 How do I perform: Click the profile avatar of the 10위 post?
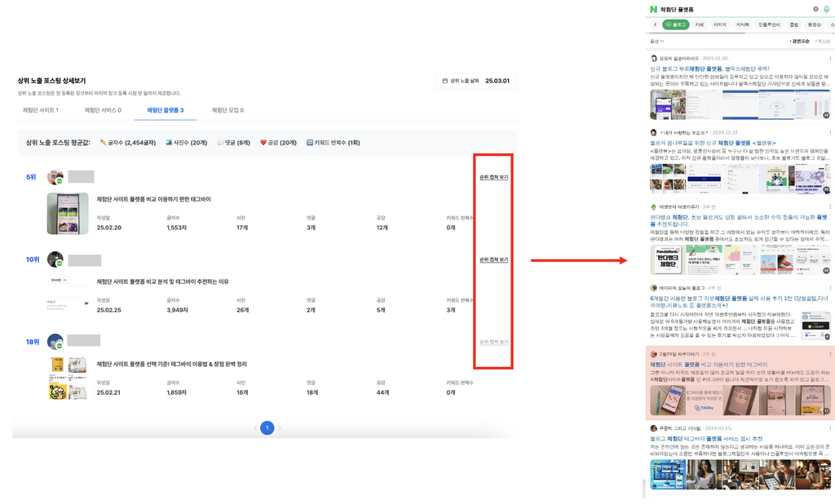click(x=55, y=259)
